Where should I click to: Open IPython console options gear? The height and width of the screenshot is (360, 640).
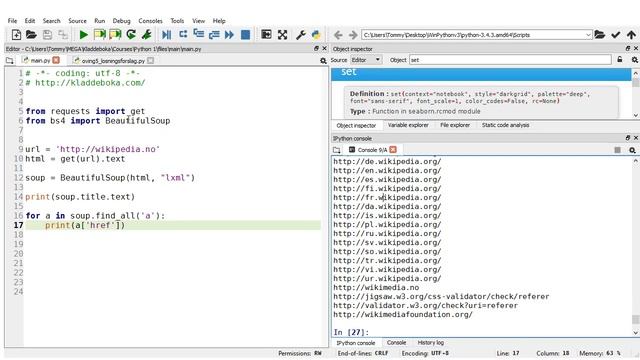632,150
